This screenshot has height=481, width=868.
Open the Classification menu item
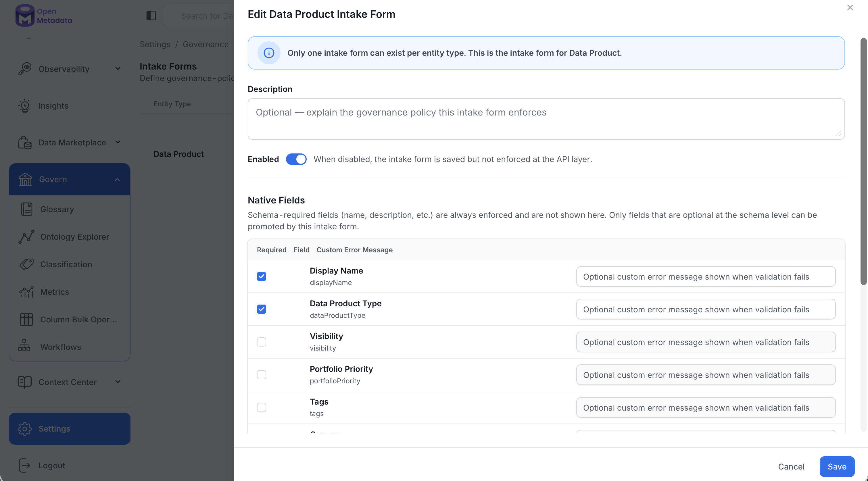[x=70, y=264]
